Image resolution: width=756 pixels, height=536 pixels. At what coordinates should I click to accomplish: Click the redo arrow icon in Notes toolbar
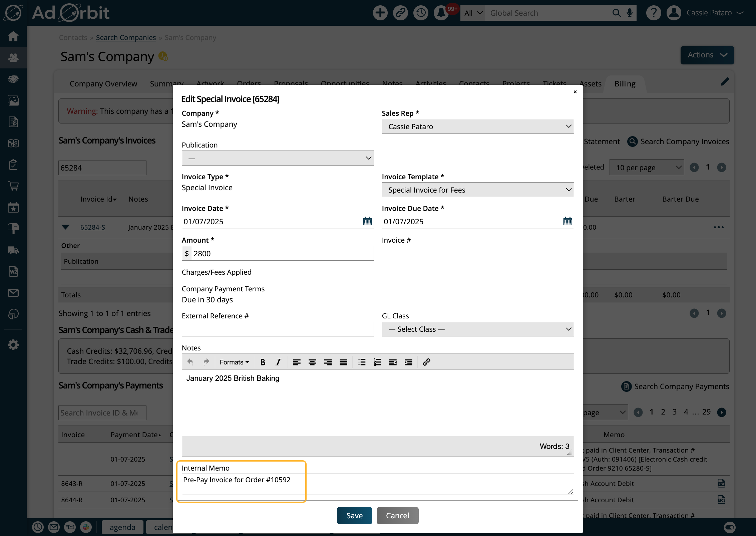[x=205, y=362]
